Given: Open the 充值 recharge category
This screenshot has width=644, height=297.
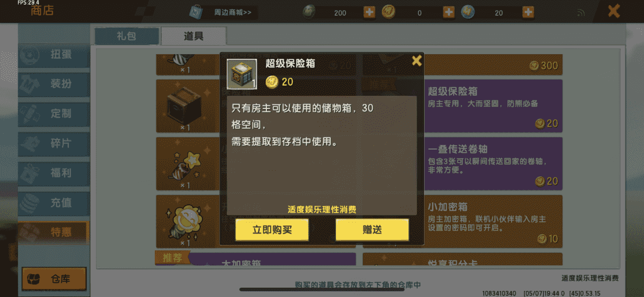Looking at the screenshot, I should 54,203.
